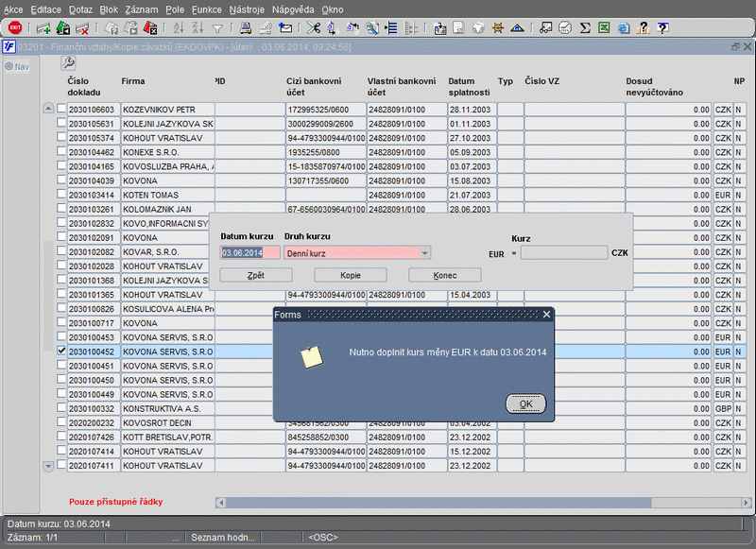Click the envelope mail icon
Viewport: 756px width, 549px height.
click(285, 28)
